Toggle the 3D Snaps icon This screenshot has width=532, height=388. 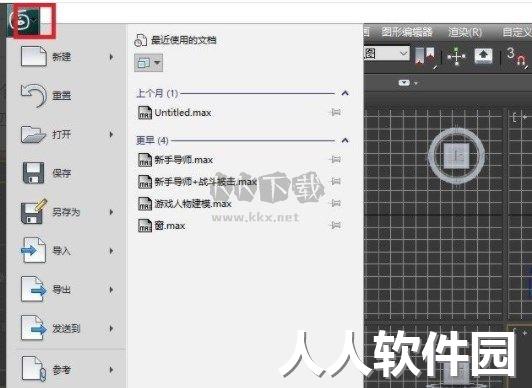click(517, 57)
